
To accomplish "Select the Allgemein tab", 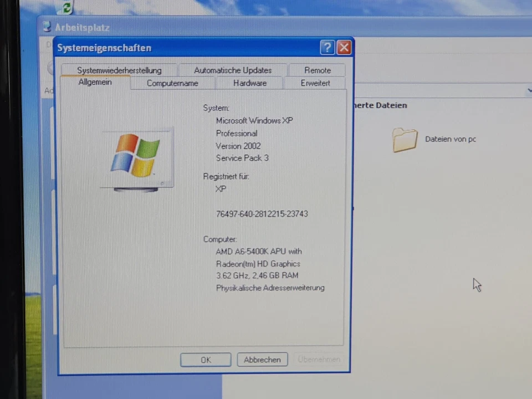I will pyautogui.click(x=95, y=82).
